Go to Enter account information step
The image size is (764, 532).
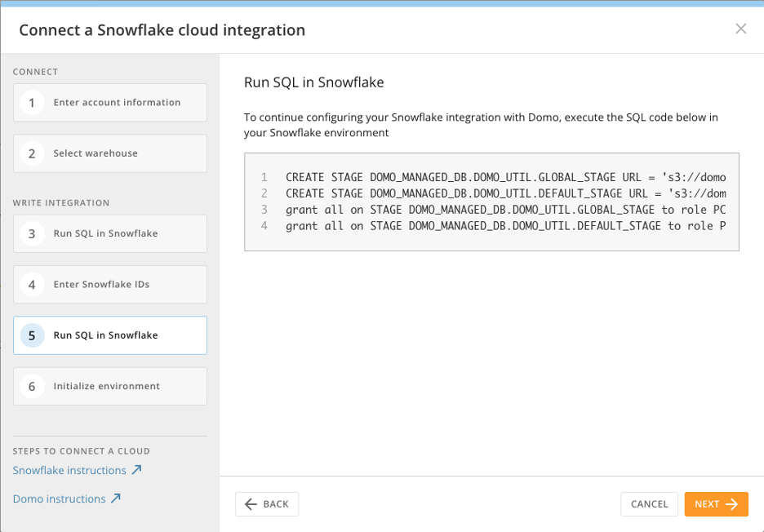point(117,103)
